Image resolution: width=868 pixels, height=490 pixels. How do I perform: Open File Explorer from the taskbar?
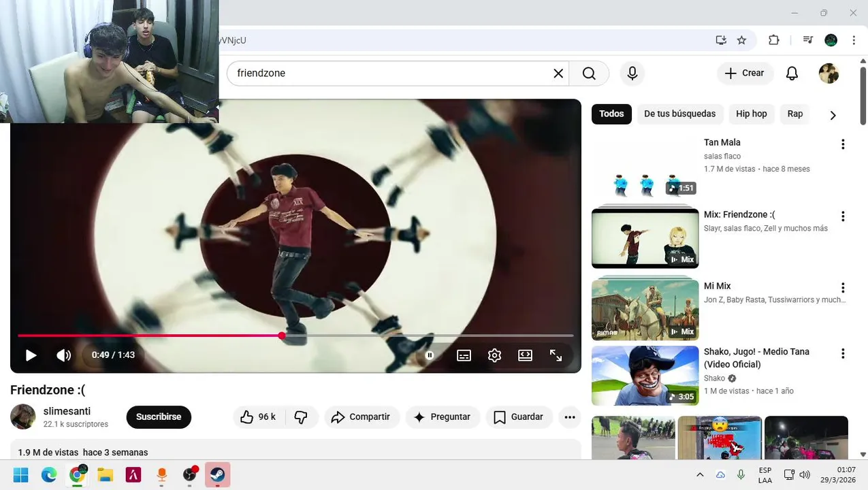click(105, 475)
